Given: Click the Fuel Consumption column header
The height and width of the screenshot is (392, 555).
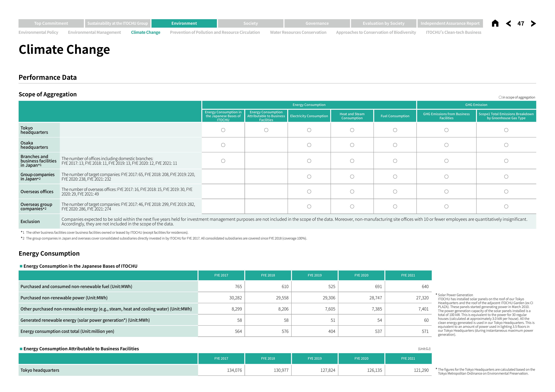Looking at the screenshot, I should click(395, 116).
